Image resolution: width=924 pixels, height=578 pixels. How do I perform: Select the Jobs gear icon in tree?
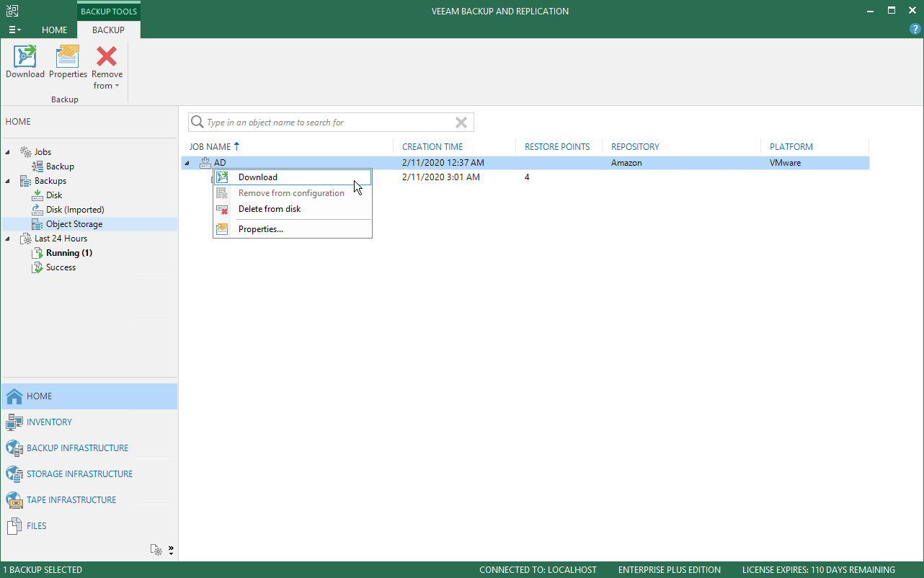click(26, 152)
